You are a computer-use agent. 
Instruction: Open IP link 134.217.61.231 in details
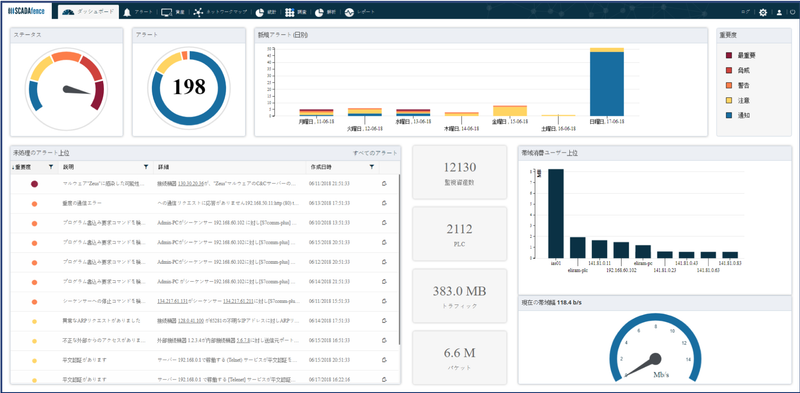tap(238, 302)
